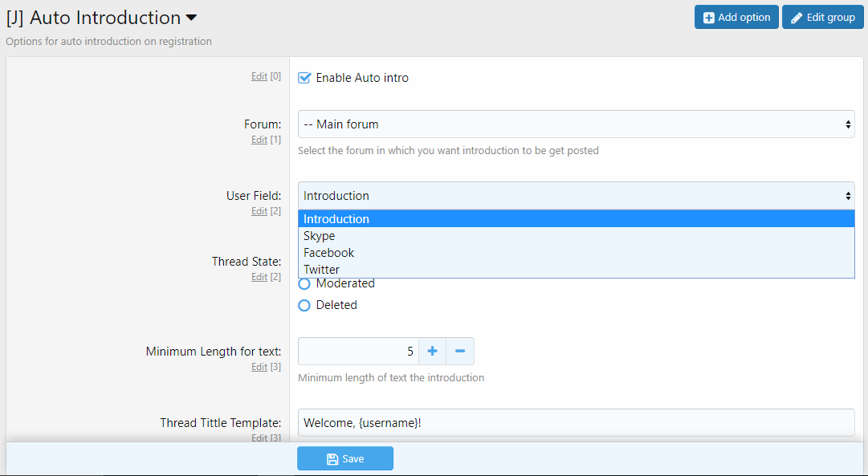
Task: Select the highlighted Introduction list option
Action: click(x=336, y=219)
